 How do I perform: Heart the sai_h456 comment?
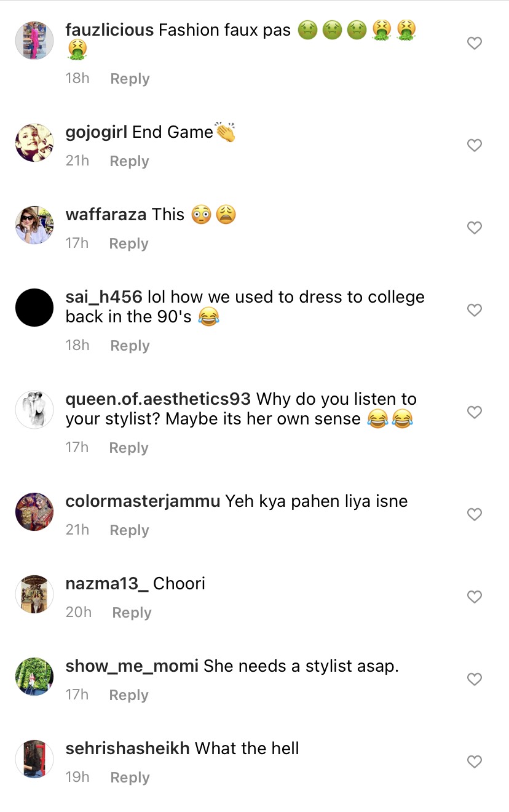tap(474, 310)
